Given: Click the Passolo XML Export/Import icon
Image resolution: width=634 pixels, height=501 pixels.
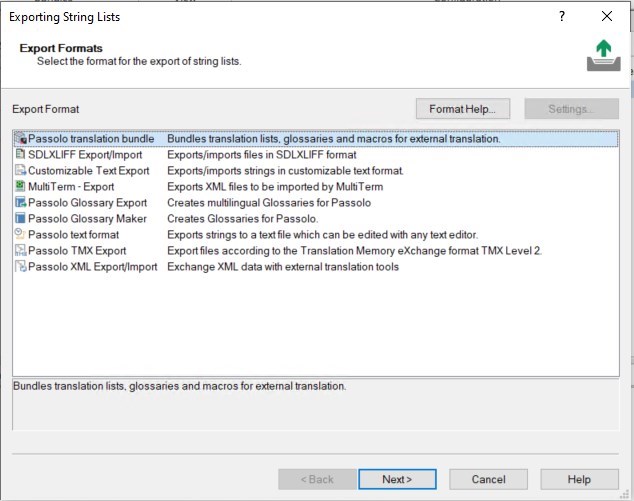Looking at the screenshot, I should tap(21, 267).
